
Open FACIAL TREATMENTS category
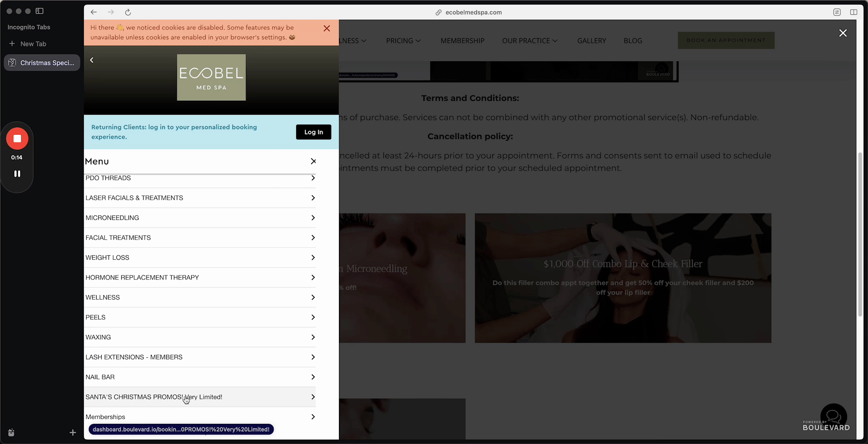tap(200, 238)
